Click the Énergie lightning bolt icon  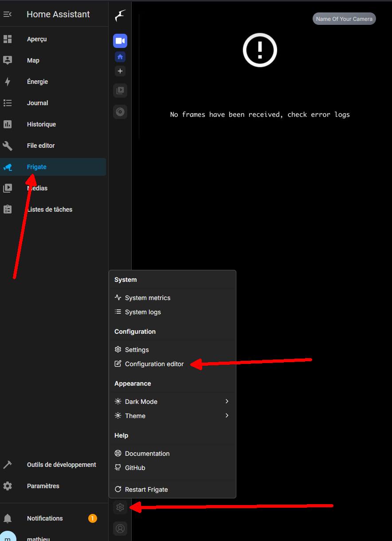[8, 82]
